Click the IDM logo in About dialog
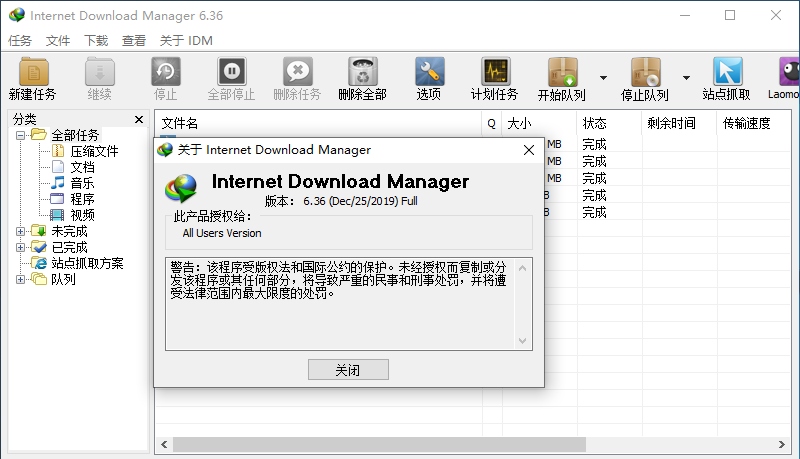Screen dimensions: 800x459 click(x=181, y=188)
